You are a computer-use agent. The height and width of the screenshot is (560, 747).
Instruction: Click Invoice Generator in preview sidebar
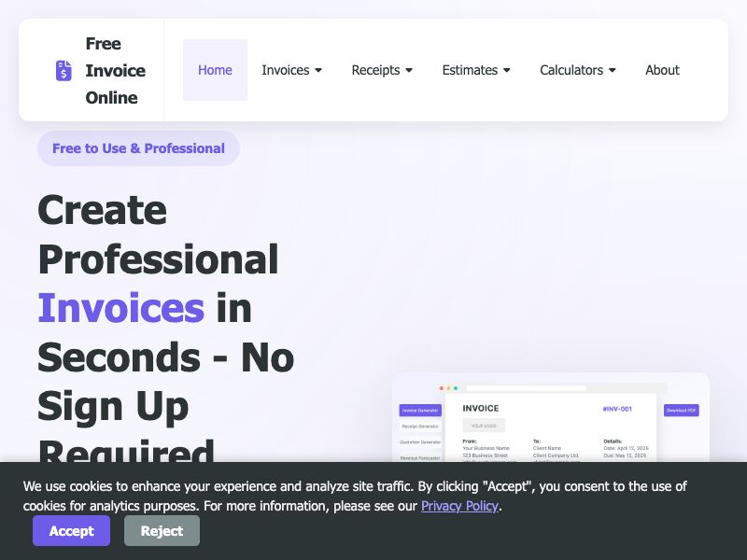(x=420, y=411)
